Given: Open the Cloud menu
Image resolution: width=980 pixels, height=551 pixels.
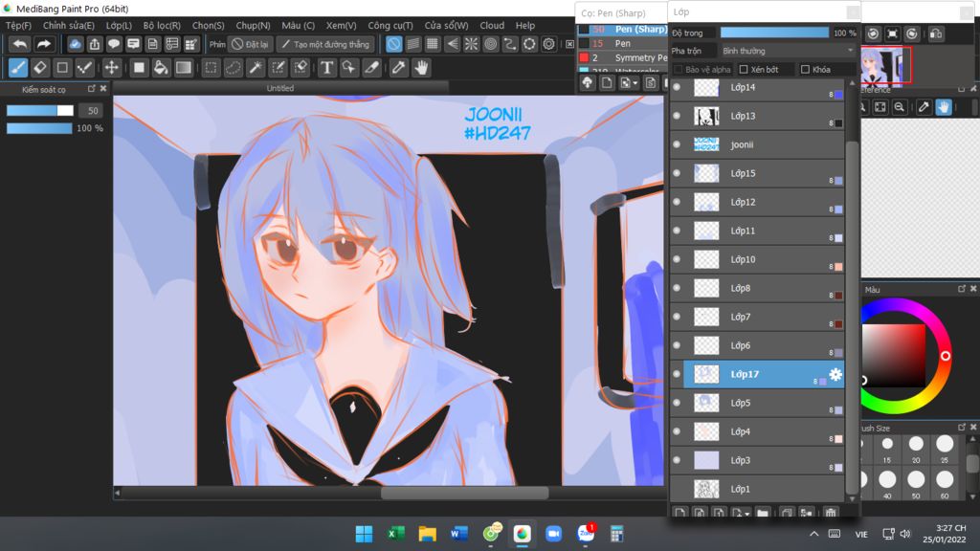Looking at the screenshot, I should (492, 26).
